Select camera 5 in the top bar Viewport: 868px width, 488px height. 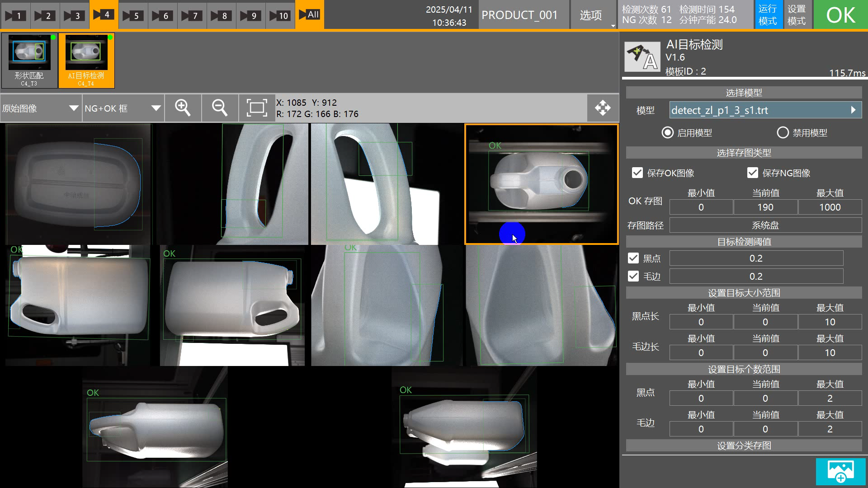pyautogui.click(x=133, y=15)
